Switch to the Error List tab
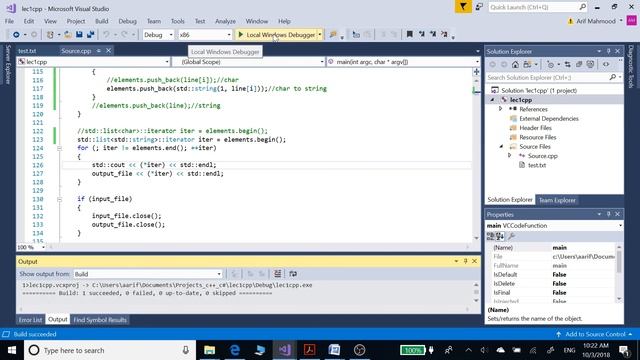This screenshot has height=360, width=640. pos(30,320)
